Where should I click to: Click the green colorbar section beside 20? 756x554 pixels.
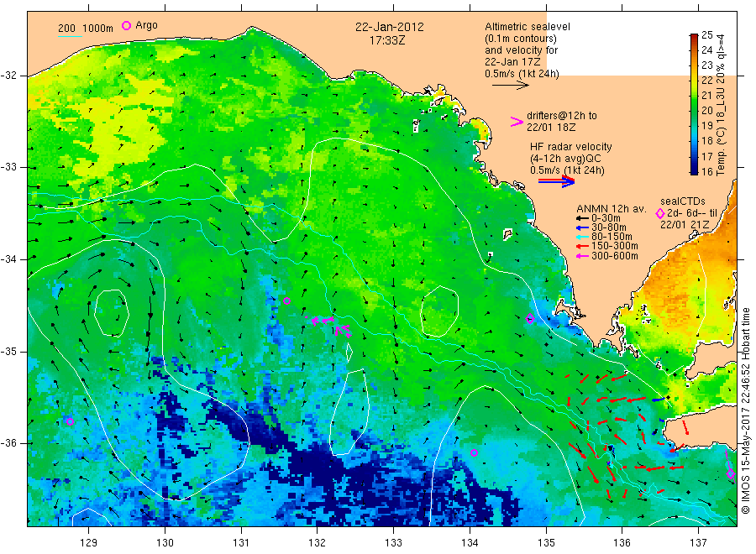694,110
